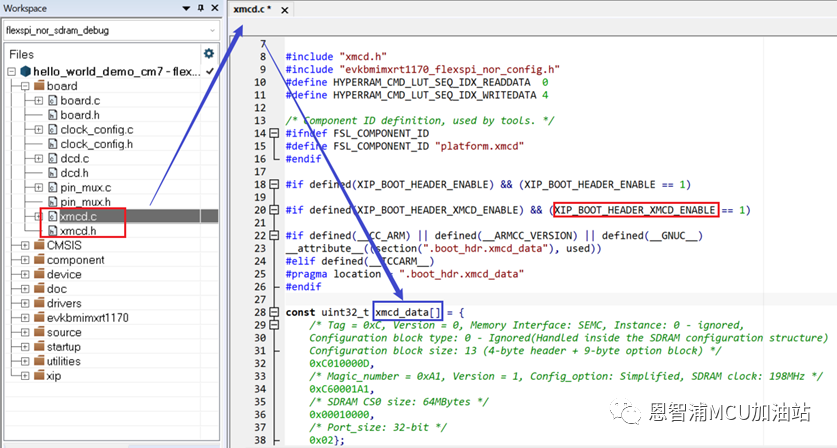Select board.h in the file tree
This screenshot has height=448, width=837.
point(80,115)
